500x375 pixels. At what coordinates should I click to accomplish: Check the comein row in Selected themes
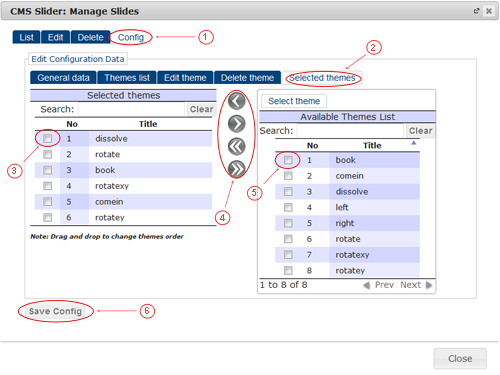(x=48, y=202)
